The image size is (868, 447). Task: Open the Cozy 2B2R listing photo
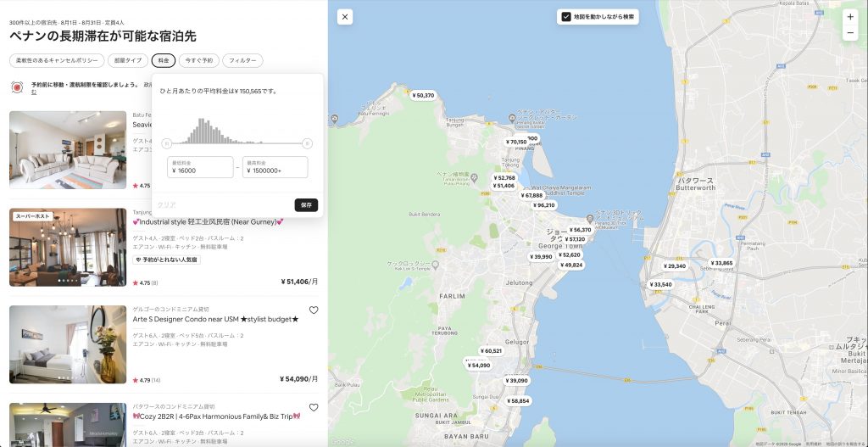[68, 425]
